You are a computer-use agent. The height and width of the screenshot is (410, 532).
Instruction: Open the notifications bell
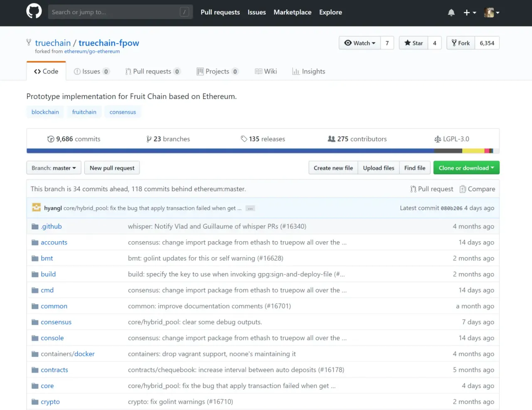coord(451,12)
